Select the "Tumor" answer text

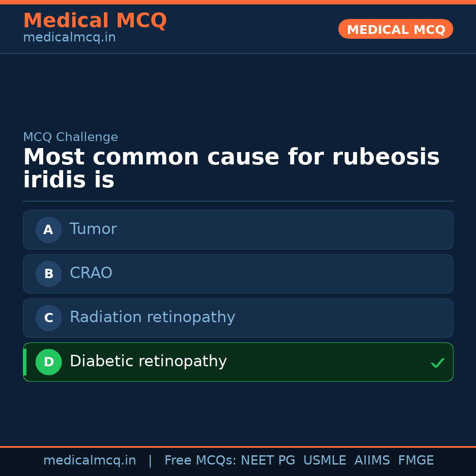click(x=93, y=229)
